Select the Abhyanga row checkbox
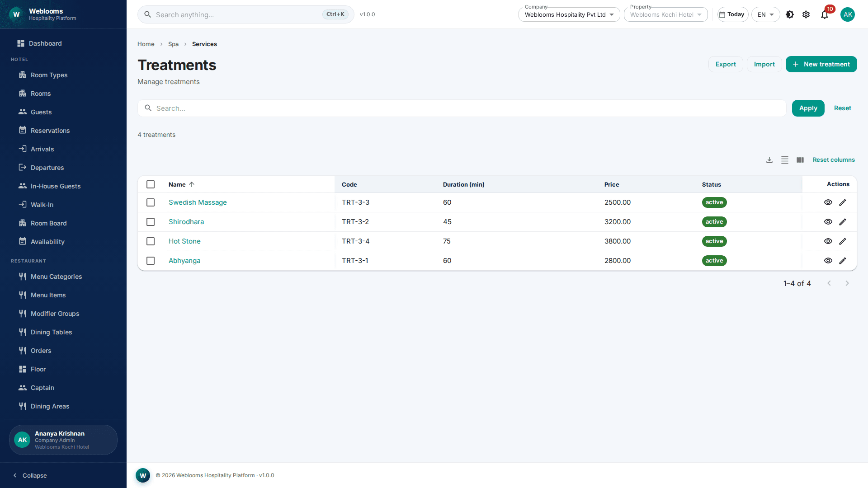 tap(151, 261)
